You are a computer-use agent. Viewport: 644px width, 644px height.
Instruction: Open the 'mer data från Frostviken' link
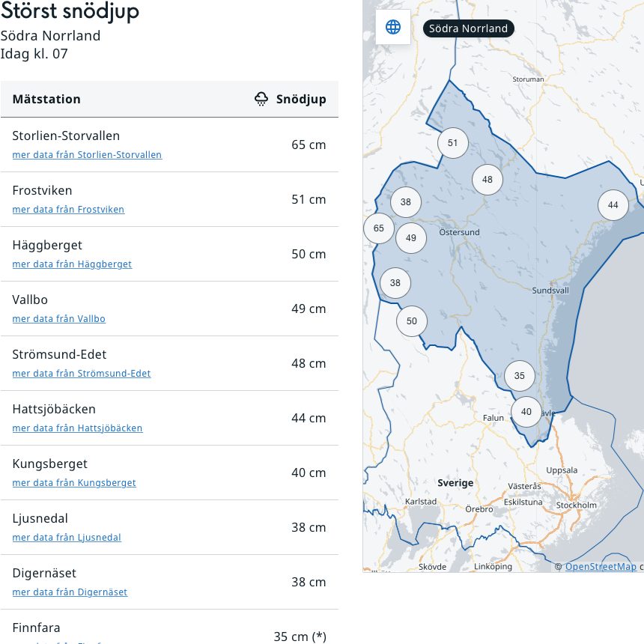point(68,210)
